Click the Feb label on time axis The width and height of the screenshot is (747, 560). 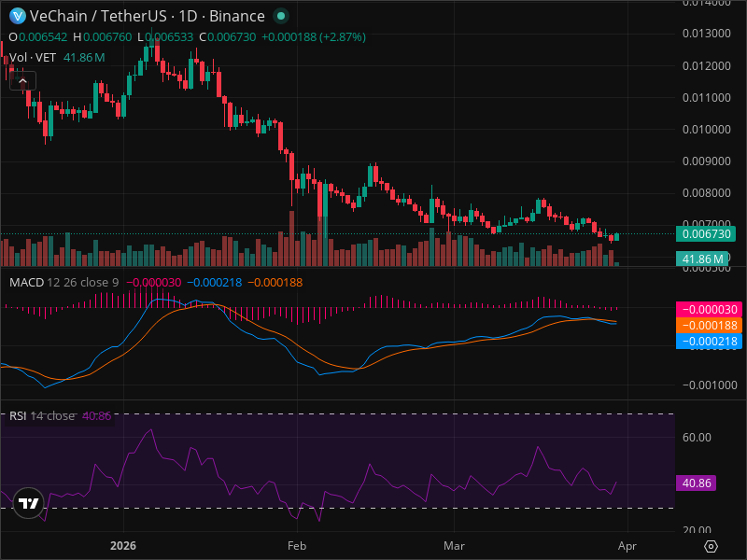pyautogui.click(x=297, y=546)
